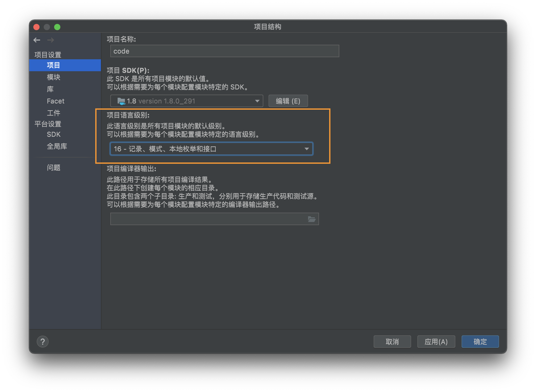Open 问题 in the sidebar
Viewport: 536px width, 392px height.
[54, 168]
